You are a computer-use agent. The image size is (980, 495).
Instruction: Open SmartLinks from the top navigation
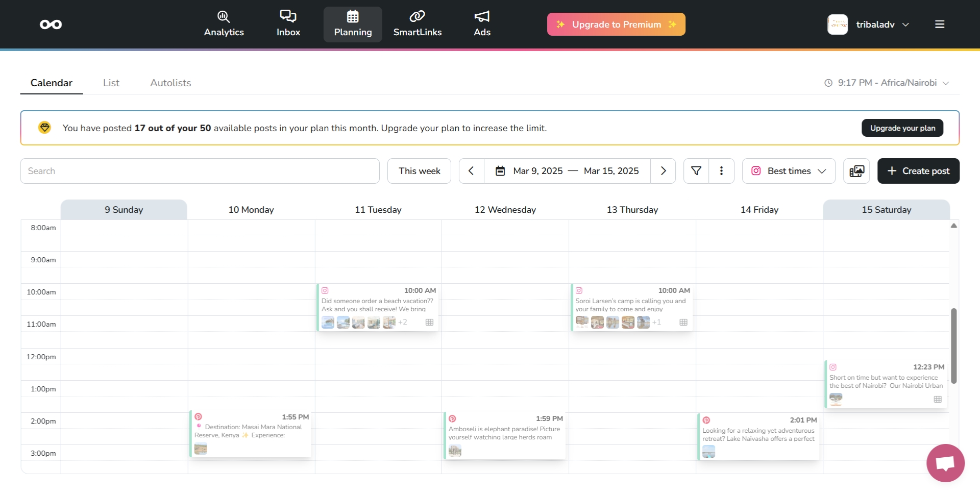(417, 24)
